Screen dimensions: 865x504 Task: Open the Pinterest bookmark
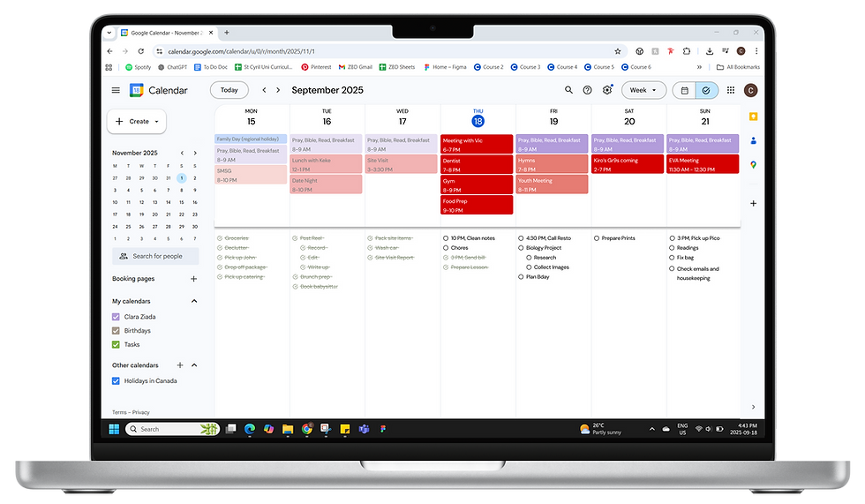click(316, 67)
